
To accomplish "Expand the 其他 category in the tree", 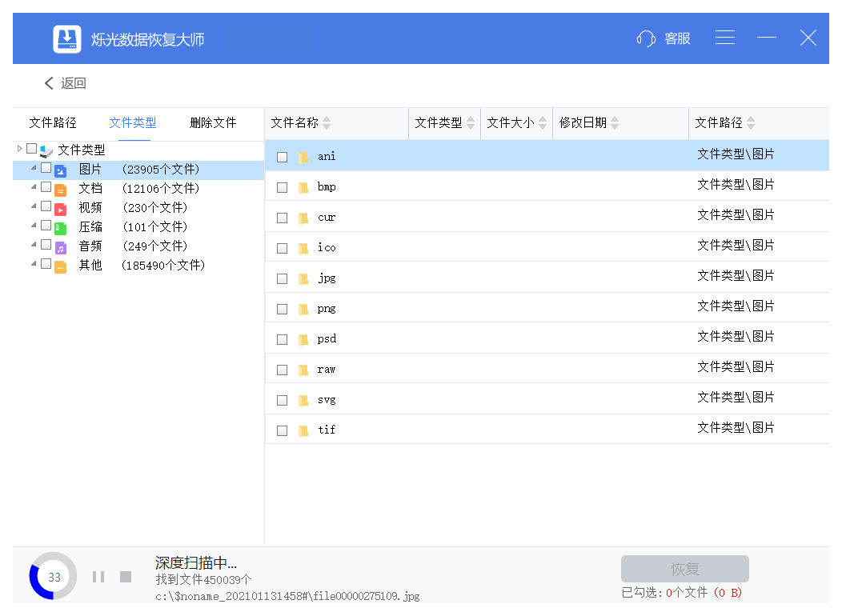I will [x=34, y=265].
